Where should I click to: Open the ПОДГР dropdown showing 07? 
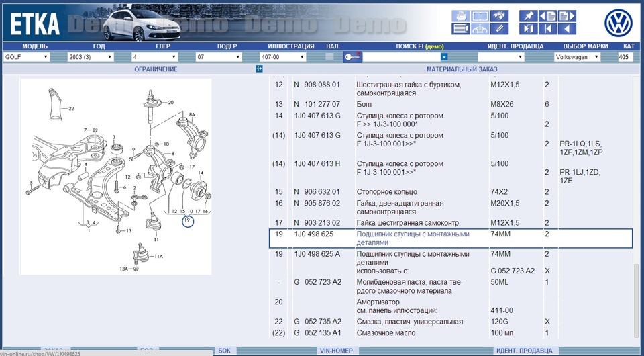click(x=219, y=57)
